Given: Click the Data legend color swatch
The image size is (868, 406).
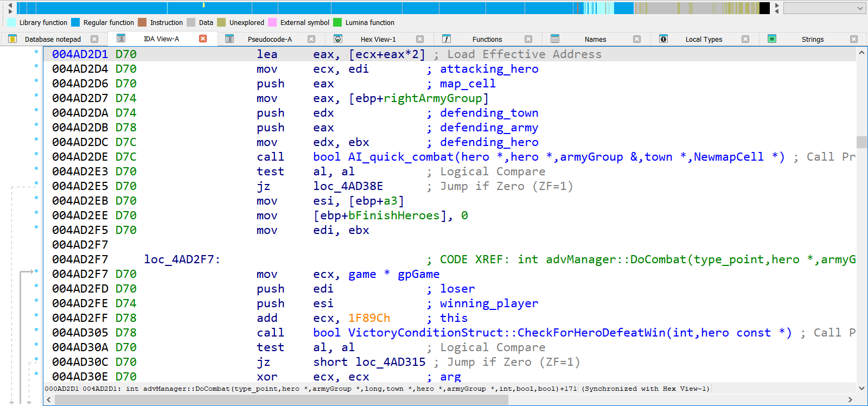Looking at the screenshot, I should (x=191, y=22).
